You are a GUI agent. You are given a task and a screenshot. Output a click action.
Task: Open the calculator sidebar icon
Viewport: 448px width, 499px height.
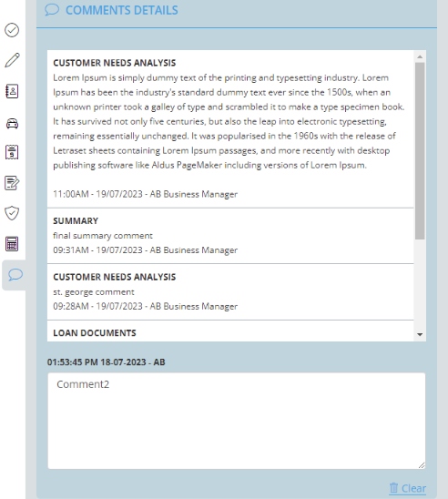12,244
